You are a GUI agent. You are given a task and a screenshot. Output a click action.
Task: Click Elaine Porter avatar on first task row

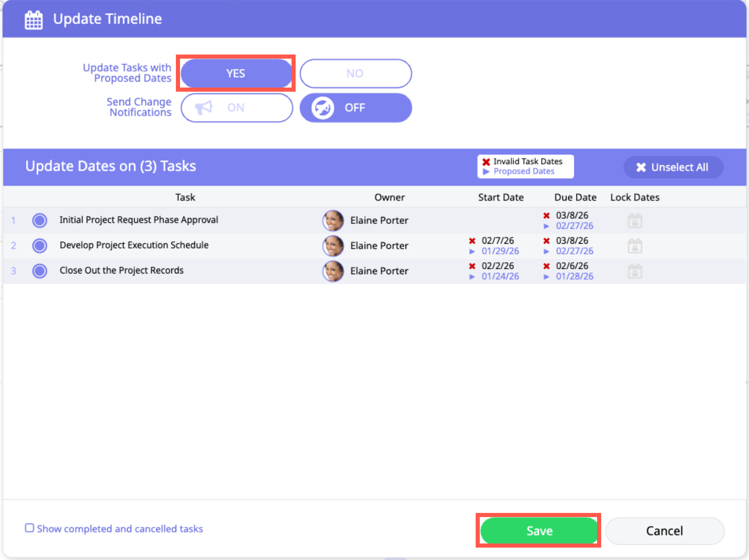point(333,221)
